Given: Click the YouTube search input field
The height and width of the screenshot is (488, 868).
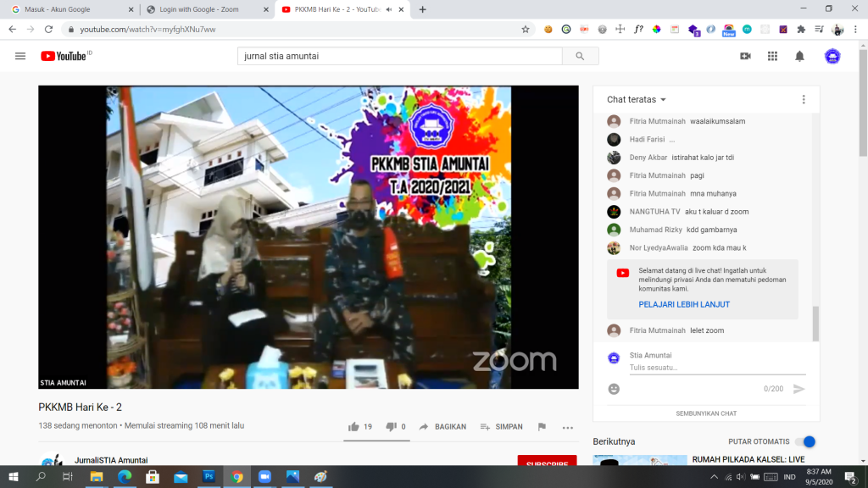Looking at the screenshot, I should coord(400,56).
